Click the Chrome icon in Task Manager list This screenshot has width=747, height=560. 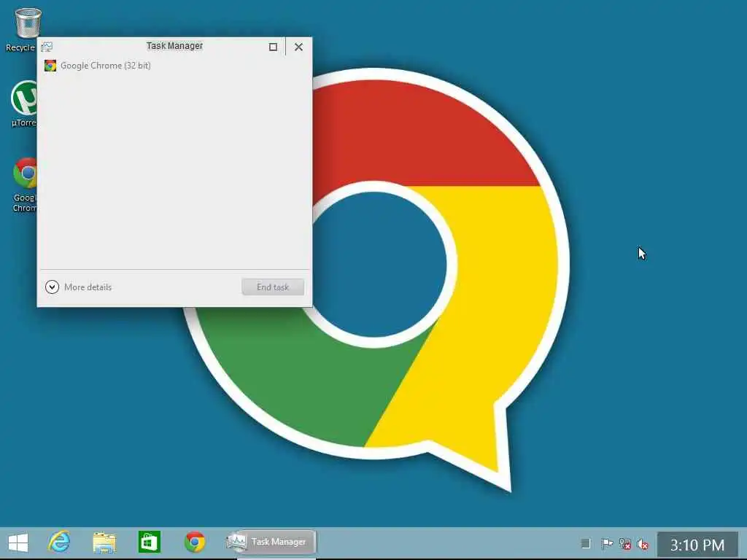[x=50, y=66]
